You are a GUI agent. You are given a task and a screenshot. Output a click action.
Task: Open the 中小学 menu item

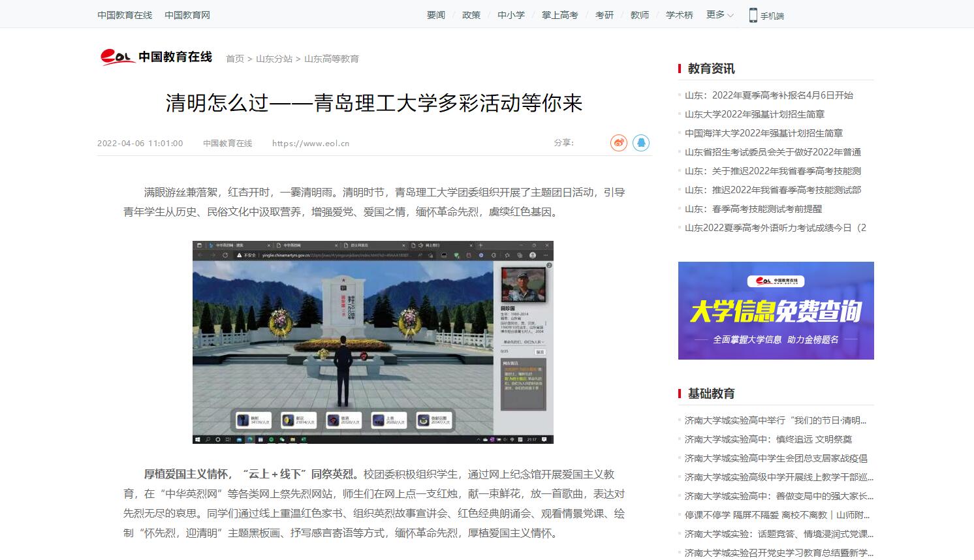coord(511,15)
